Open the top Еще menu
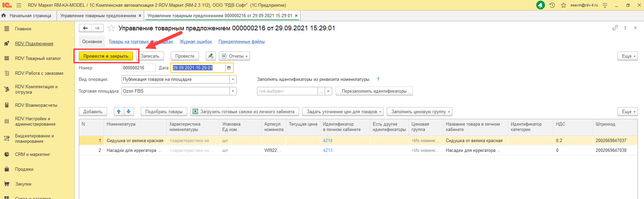 627,56
